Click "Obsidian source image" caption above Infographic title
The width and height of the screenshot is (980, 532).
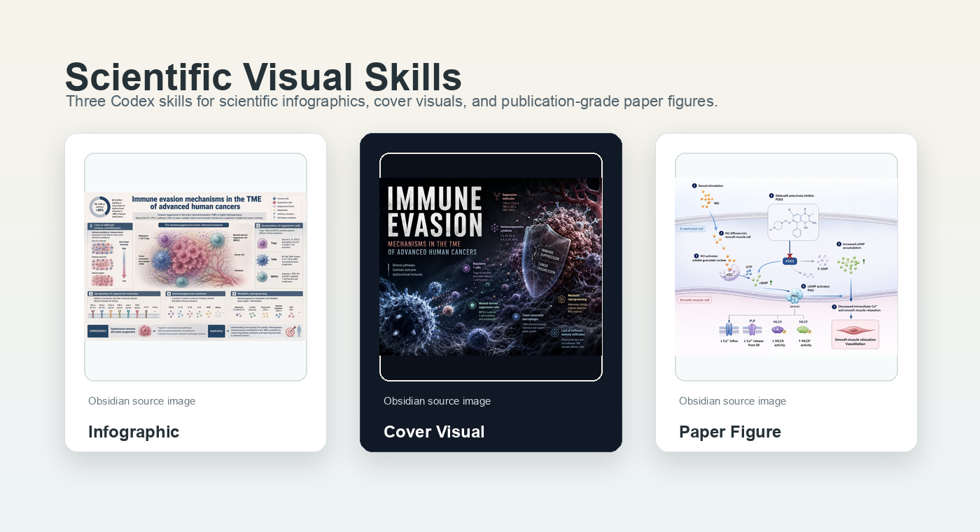click(141, 401)
